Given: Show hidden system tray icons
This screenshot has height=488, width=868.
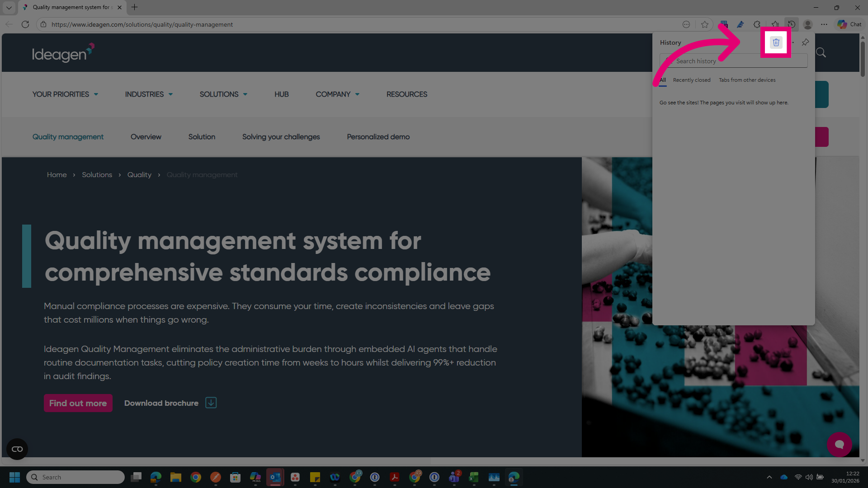Looking at the screenshot, I should pyautogui.click(x=769, y=477).
